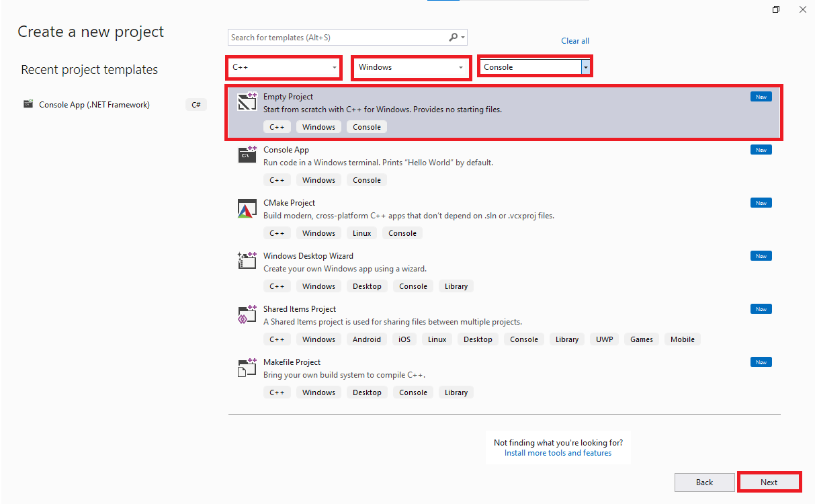Click the search magnifier icon
This screenshot has height=504, width=815.
tap(454, 38)
